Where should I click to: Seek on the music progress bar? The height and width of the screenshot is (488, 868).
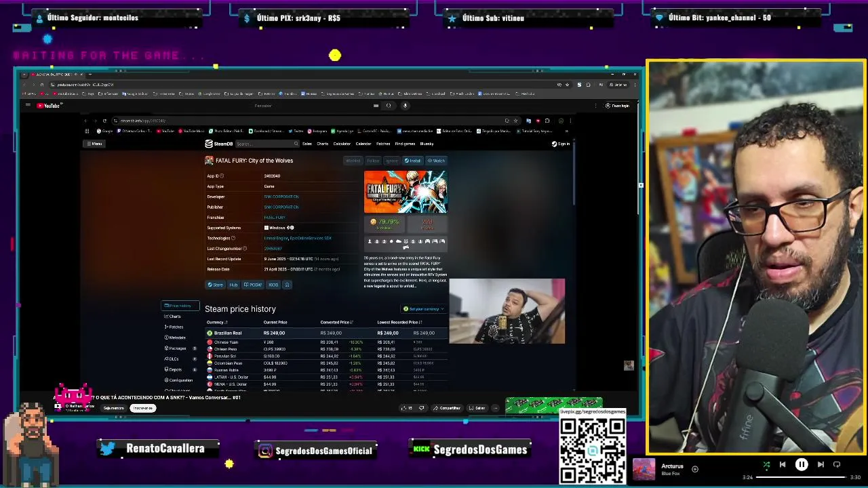[801, 477]
